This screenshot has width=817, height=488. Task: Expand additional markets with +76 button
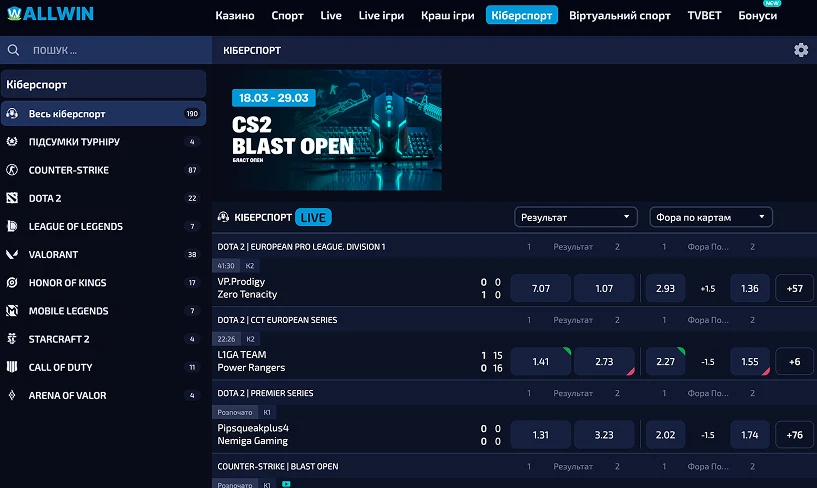[794, 434]
